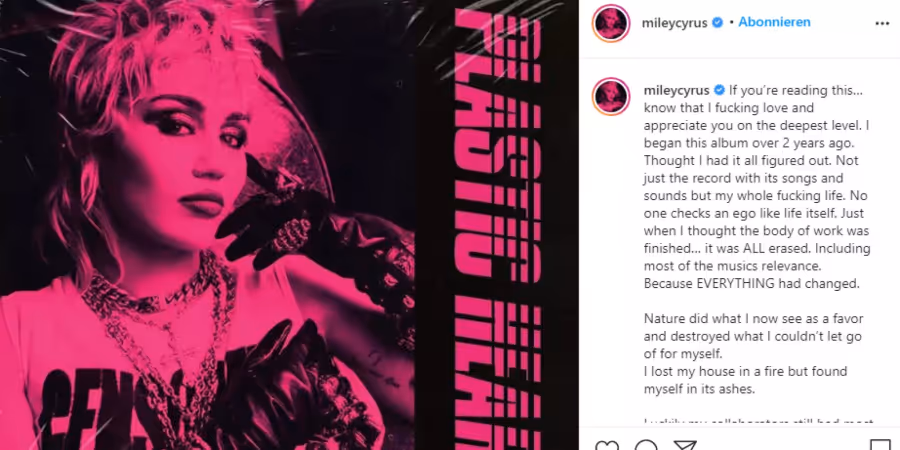The image size is (900, 450).
Task: Open the three-dot post options menu
Action: pos(882,24)
